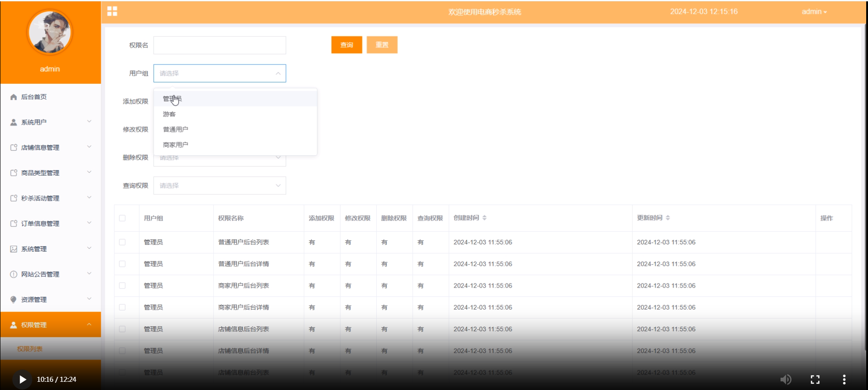The image size is (868, 390).
Task: Click the info icon beside 网站公告管理
Action: (x=14, y=274)
